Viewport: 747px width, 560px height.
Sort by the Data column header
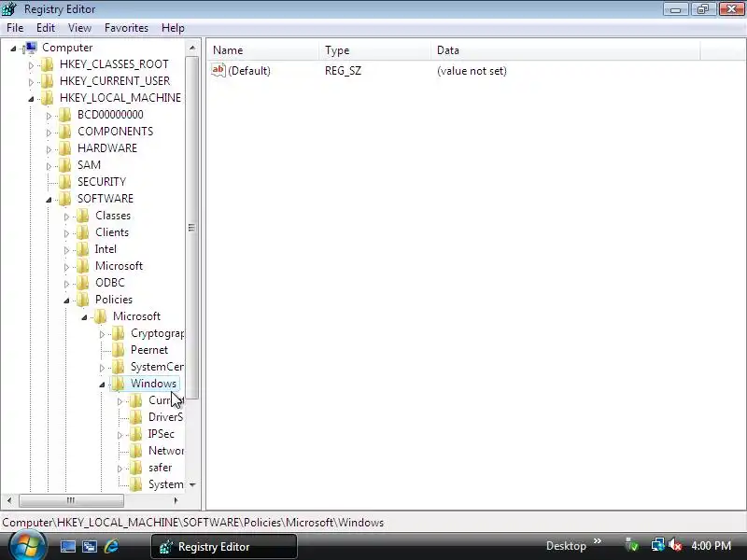(x=566, y=50)
